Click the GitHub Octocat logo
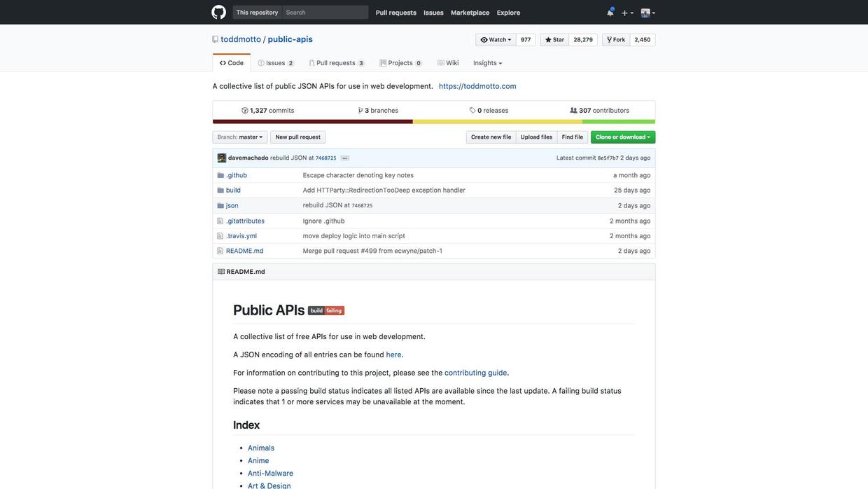Image resolution: width=868 pixels, height=489 pixels. (x=218, y=12)
